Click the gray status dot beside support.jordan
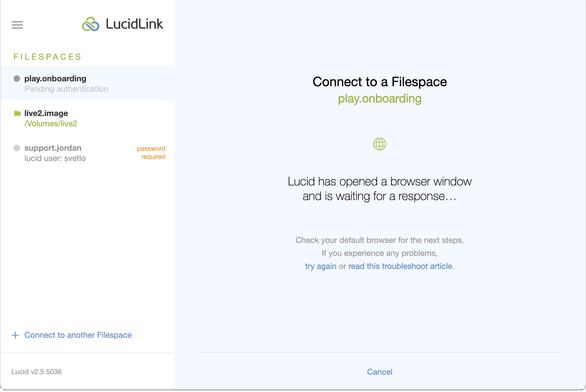Image resolution: width=586 pixels, height=392 pixels. 17,148
